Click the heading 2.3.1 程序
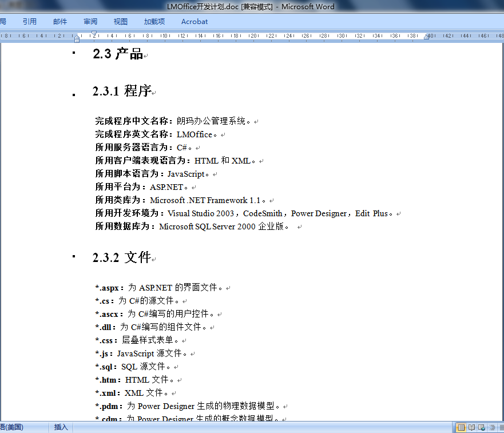The height and width of the screenshot is (433, 504). (x=122, y=91)
